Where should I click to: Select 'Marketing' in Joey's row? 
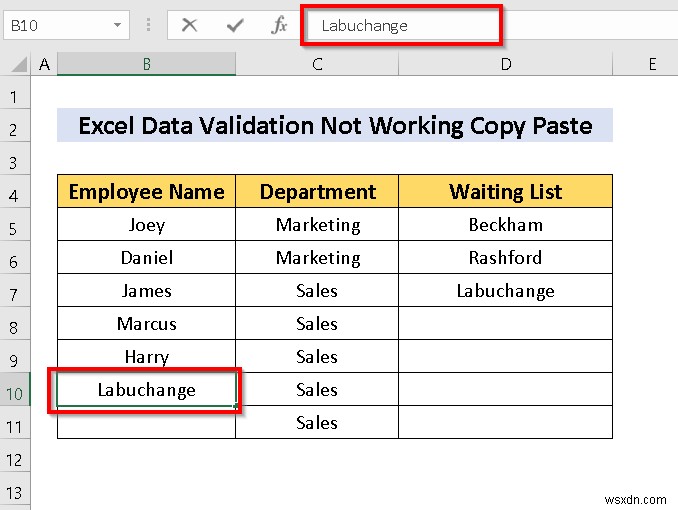click(317, 224)
